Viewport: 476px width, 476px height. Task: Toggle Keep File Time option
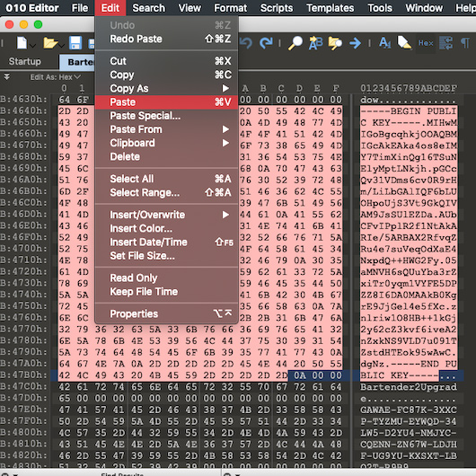[x=166, y=292]
